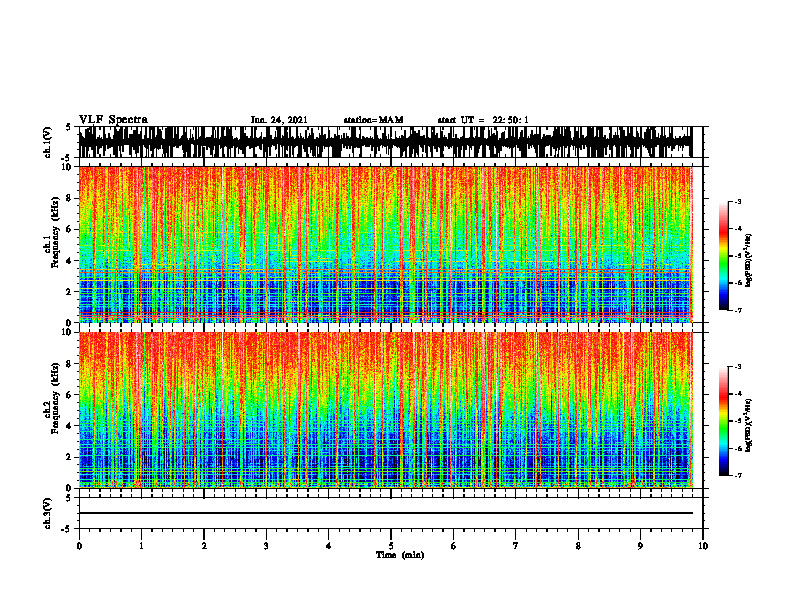The height and width of the screenshot is (612, 792).
Task: Click the ch.3(V) axis label
Action: click(47, 513)
